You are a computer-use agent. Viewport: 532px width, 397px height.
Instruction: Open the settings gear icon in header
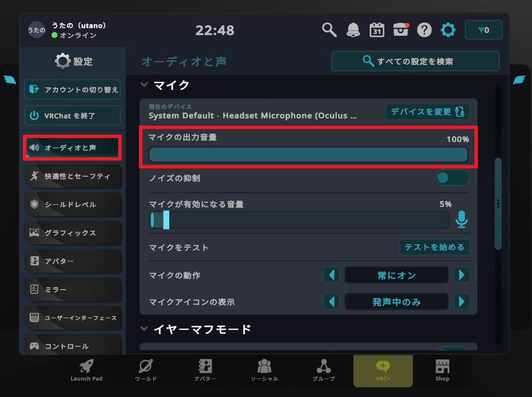pos(448,30)
